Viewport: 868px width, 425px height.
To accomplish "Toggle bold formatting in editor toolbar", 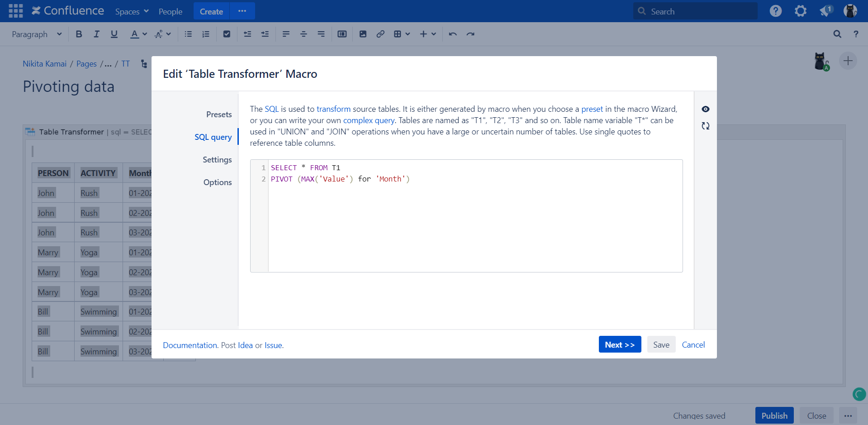I will pyautogui.click(x=79, y=34).
